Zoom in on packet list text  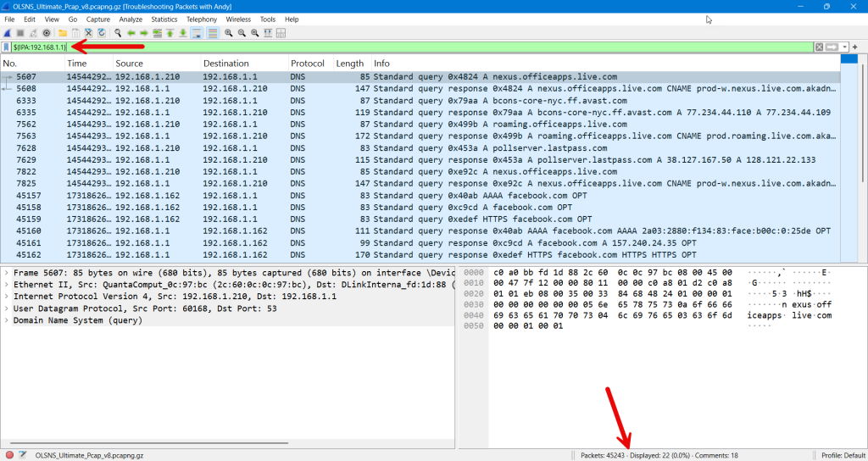pos(229,33)
